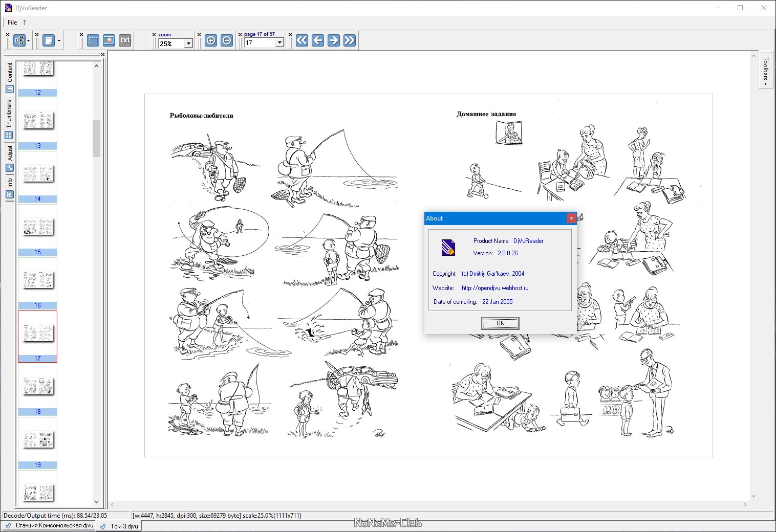Screen dimensions: 776x532
Task: Click the zoom in magnifier button
Action: tap(210, 40)
